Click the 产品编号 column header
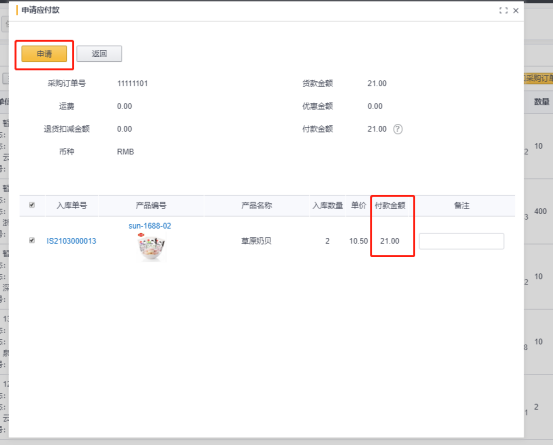 [151, 205]
